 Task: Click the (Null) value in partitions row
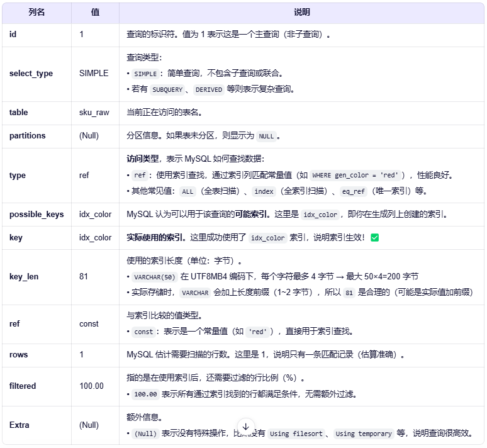click(x=89, y=136)
